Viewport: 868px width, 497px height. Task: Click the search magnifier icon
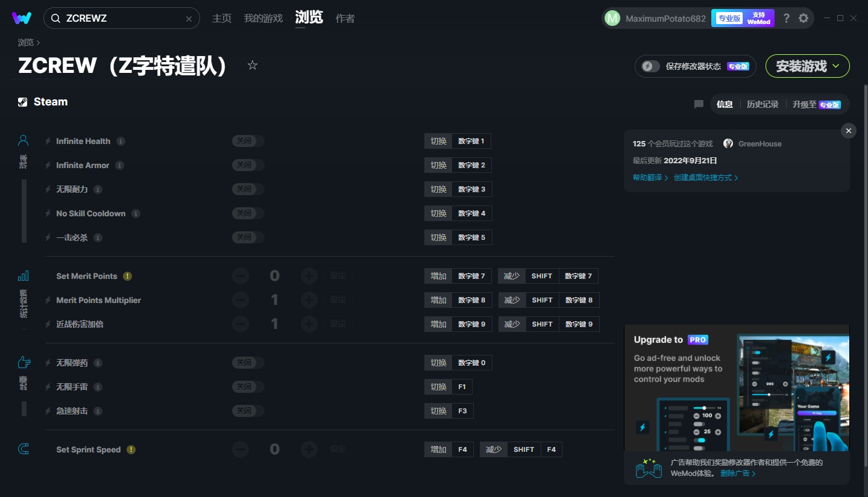point(55,19)
